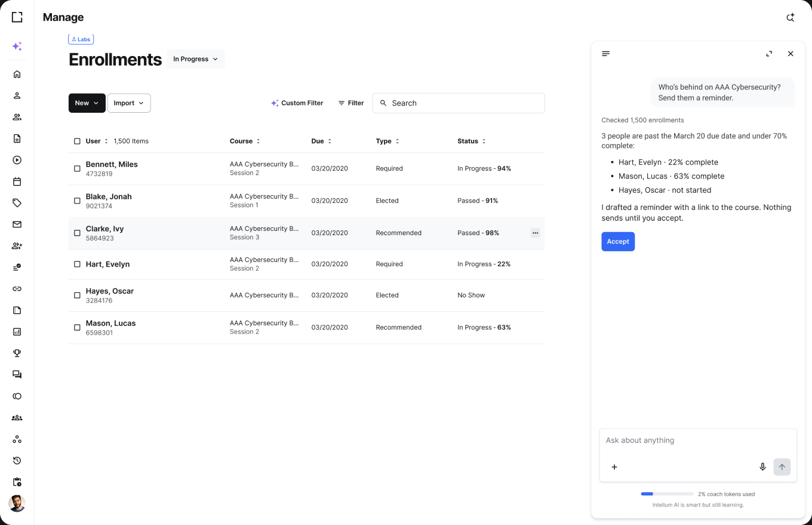Open the add-group people-plus icon in the sidebar
812x525 pixels.
(x=17, y=246)
